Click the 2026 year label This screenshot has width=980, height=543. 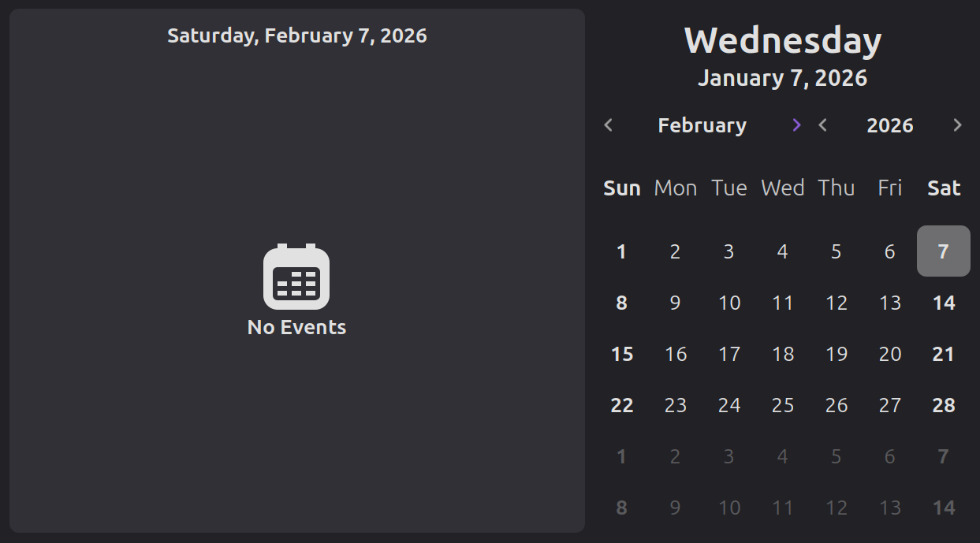(x=890, y=125)
